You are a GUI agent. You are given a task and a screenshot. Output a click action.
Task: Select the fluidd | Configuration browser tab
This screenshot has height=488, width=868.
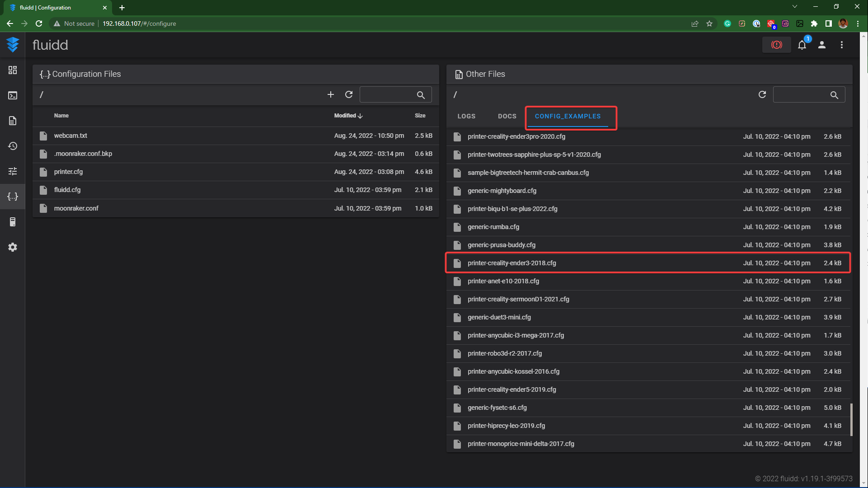[58, 8]
